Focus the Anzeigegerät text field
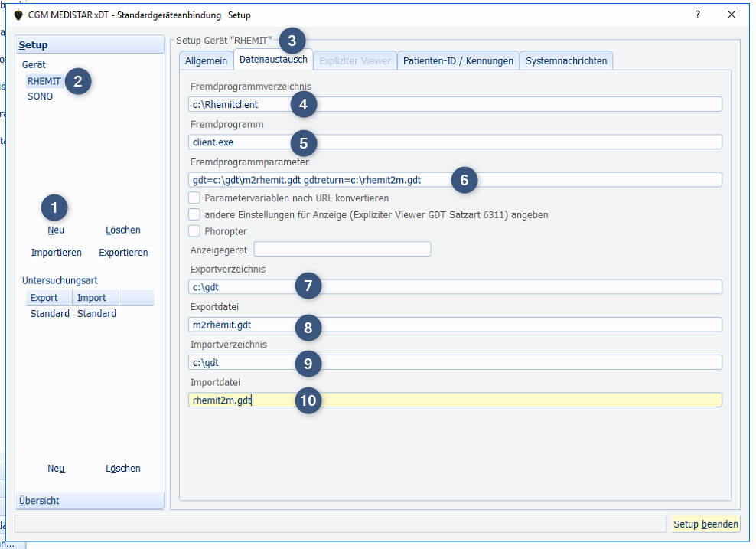Screen dimensions: 756x549 coord(342,249)
